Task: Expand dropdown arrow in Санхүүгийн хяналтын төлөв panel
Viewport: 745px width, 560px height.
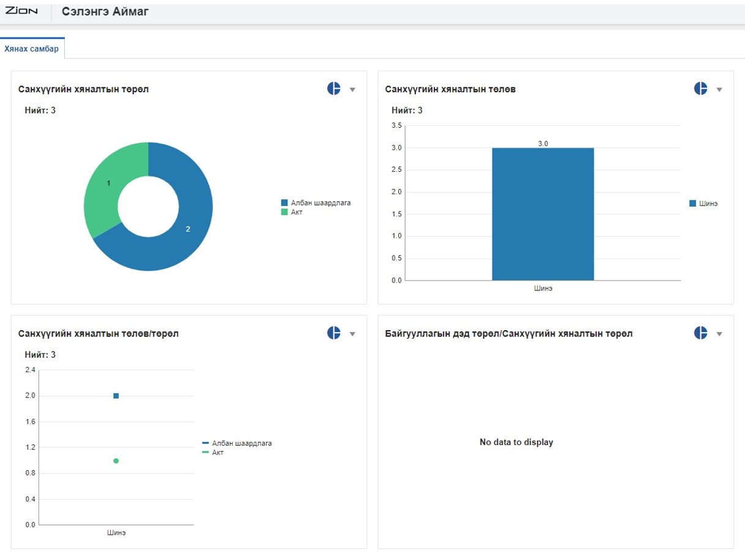Action: (719, 90)
